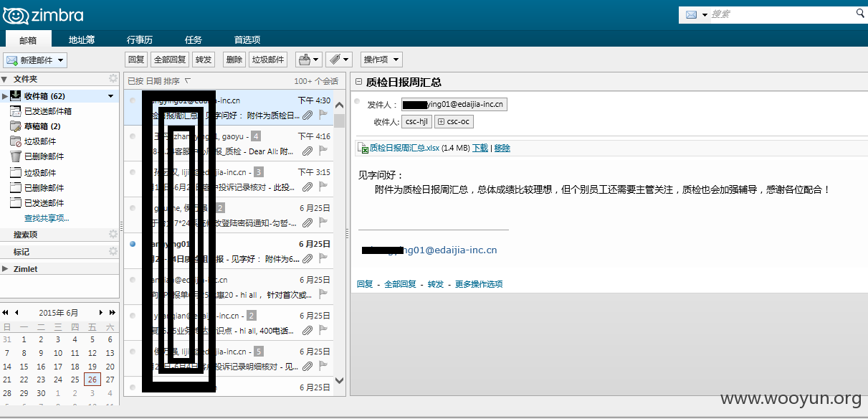Toggle read status dot in the reading pane header

(357, 101)
